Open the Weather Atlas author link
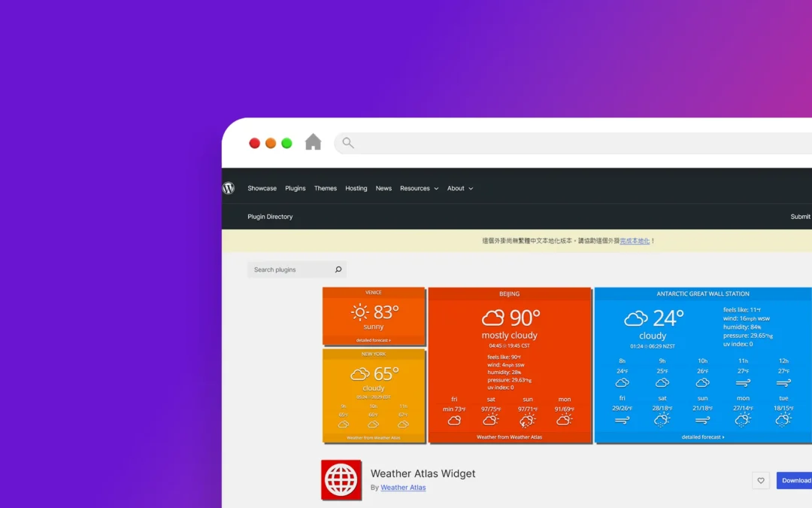812x508 pixels. (x=403, y=487)
